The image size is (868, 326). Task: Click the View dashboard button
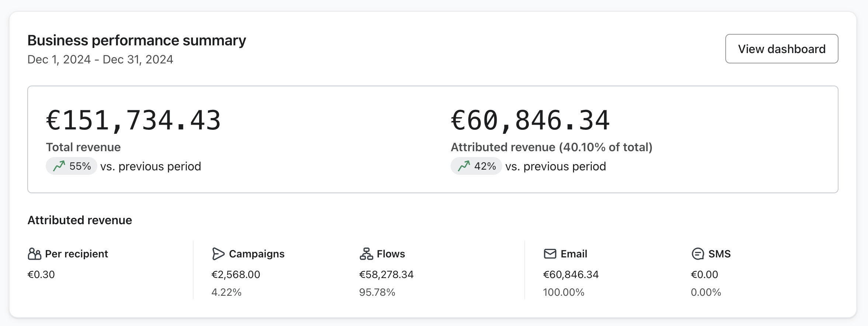tap(781, 49)
